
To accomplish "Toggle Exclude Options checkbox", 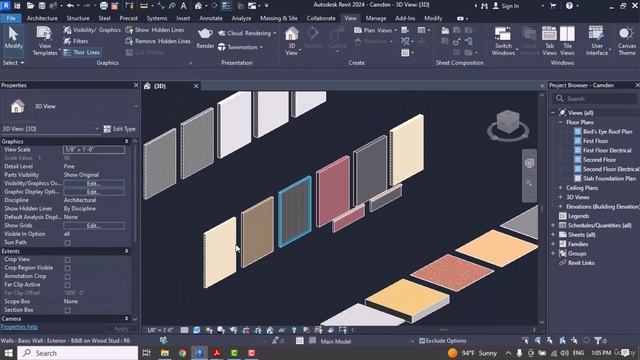I will tap(422, 341).
